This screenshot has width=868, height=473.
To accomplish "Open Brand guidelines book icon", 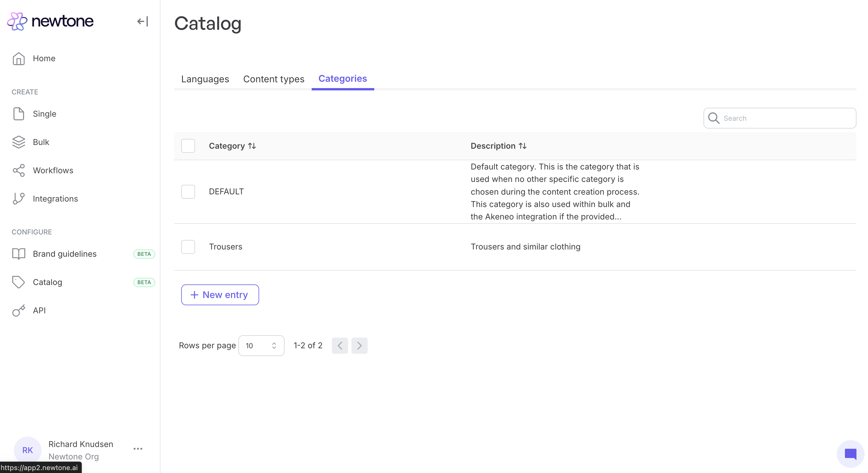I will click(18, 254).
